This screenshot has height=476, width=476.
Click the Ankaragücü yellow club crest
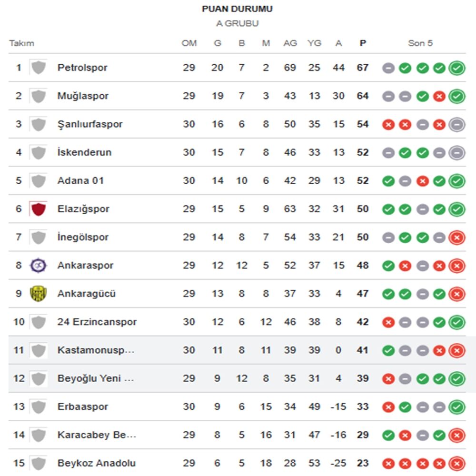pos(38,294)
